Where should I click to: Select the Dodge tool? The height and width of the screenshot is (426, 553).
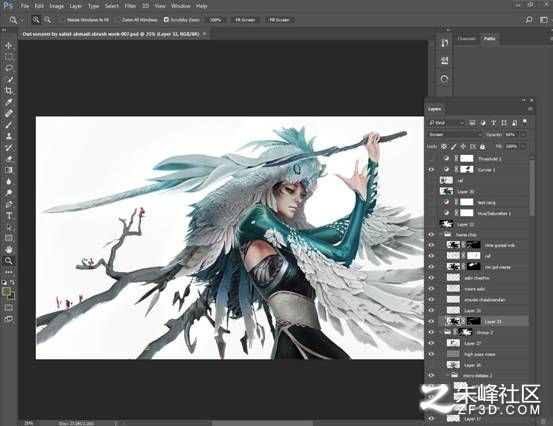tap(9, 193)
